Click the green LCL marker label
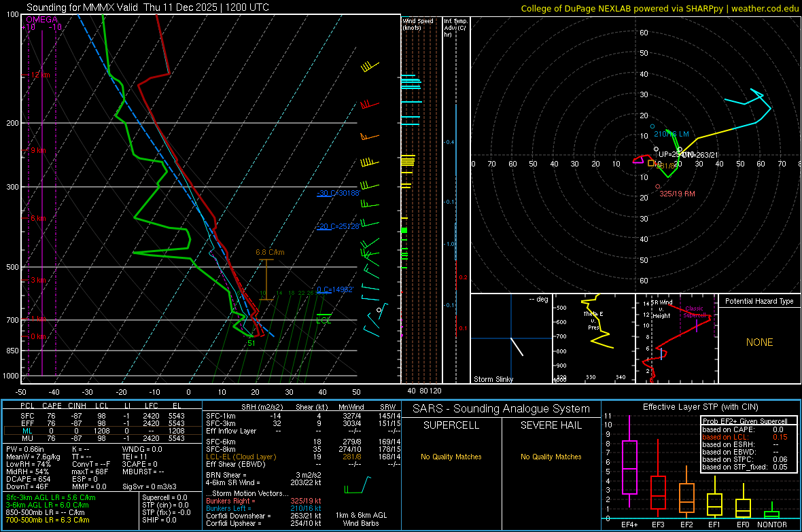This screenshot has height=532, width=802. (x=324, y=321)
